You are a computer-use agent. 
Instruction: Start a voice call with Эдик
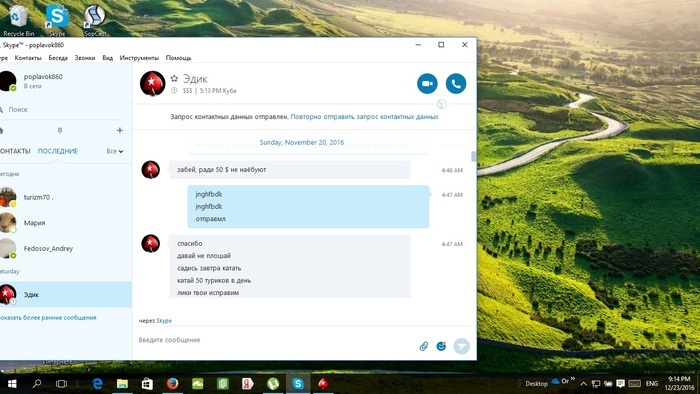coord(455,83)
